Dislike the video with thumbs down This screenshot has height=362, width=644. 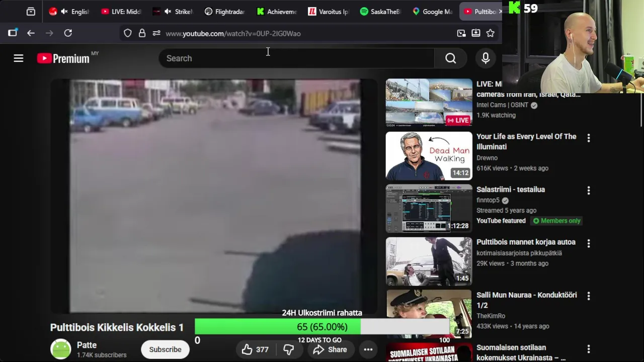[x=288, y=349]
